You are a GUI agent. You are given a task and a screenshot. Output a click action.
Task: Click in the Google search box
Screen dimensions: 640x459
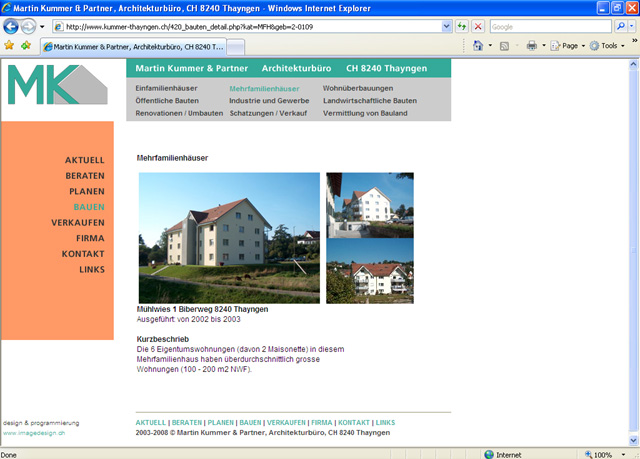coord(549,26)
